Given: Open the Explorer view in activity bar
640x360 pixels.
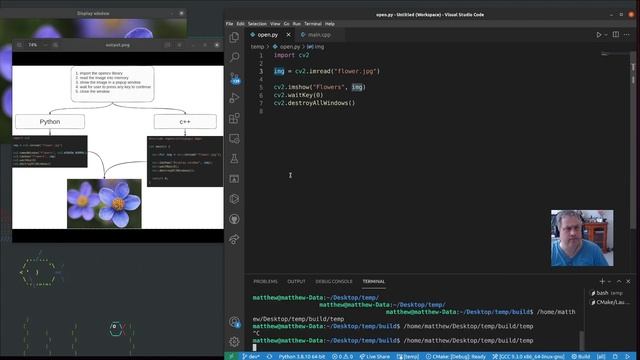Looking at the screenshot, I should pyautogui.click(x=234, y=38).
